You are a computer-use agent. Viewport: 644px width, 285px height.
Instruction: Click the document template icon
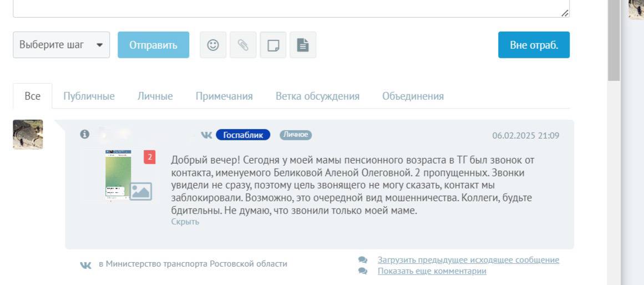pos(303,45)
